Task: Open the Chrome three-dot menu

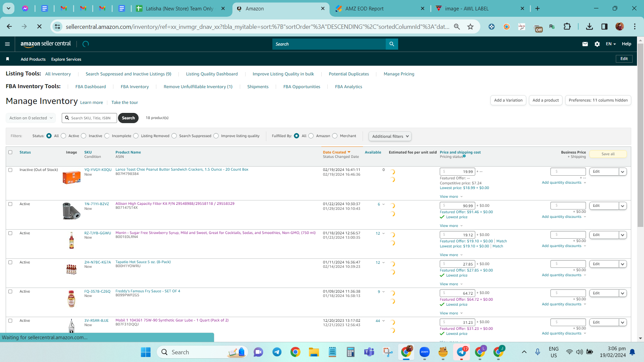Action: click(635, 26)
